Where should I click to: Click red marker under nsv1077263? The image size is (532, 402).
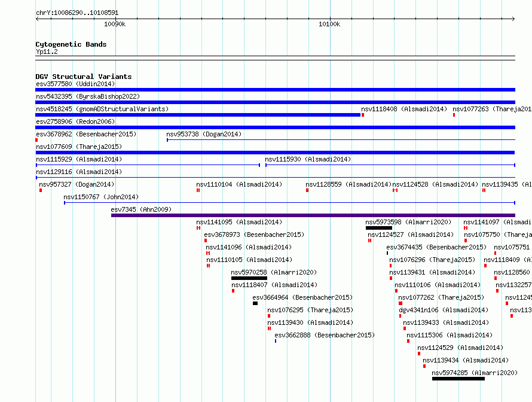[454, 115]
